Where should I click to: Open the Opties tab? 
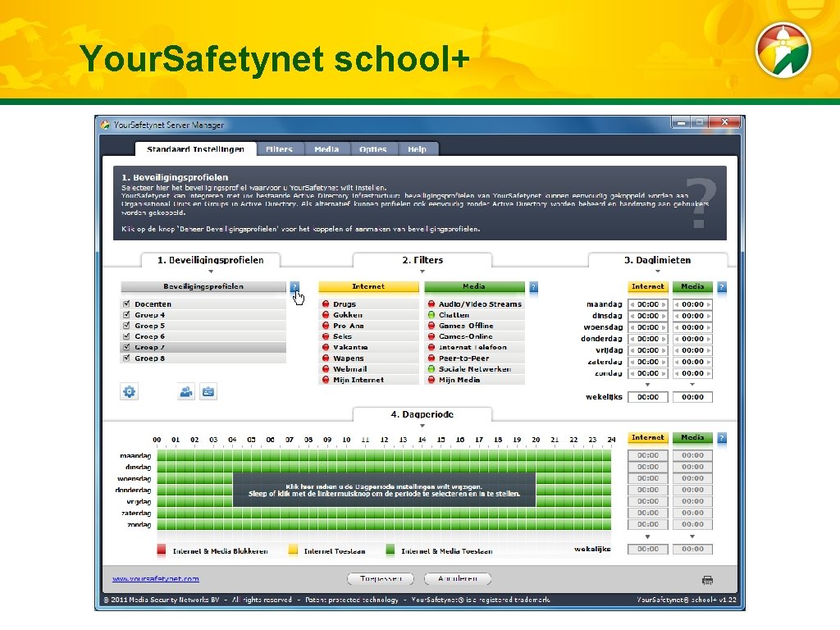tap(373, 149)
